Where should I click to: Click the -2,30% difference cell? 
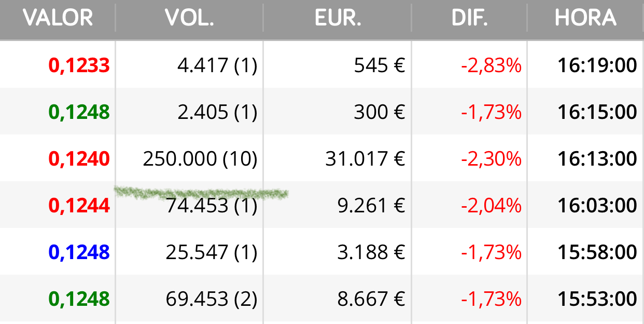tap(491, 159)
